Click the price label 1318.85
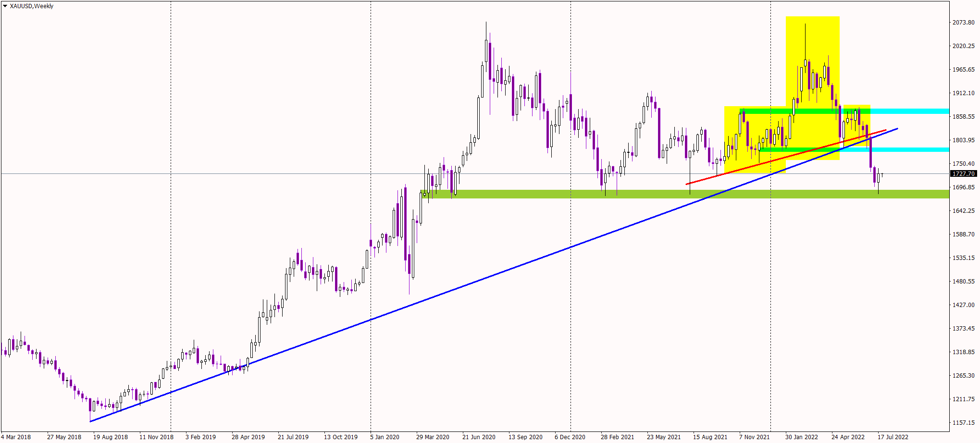The width and height of the screenshot is (980, 443). [x=964, y=352]
